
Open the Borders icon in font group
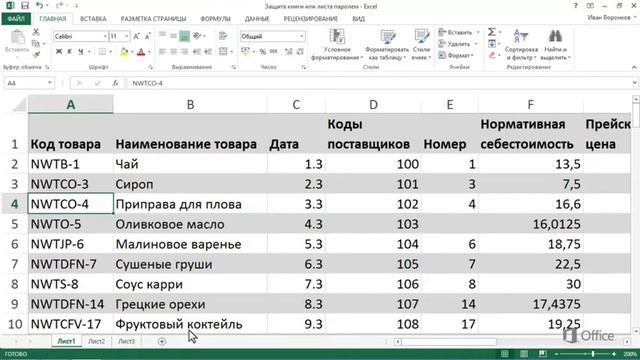pyautogui.click(x=102, y=52)
